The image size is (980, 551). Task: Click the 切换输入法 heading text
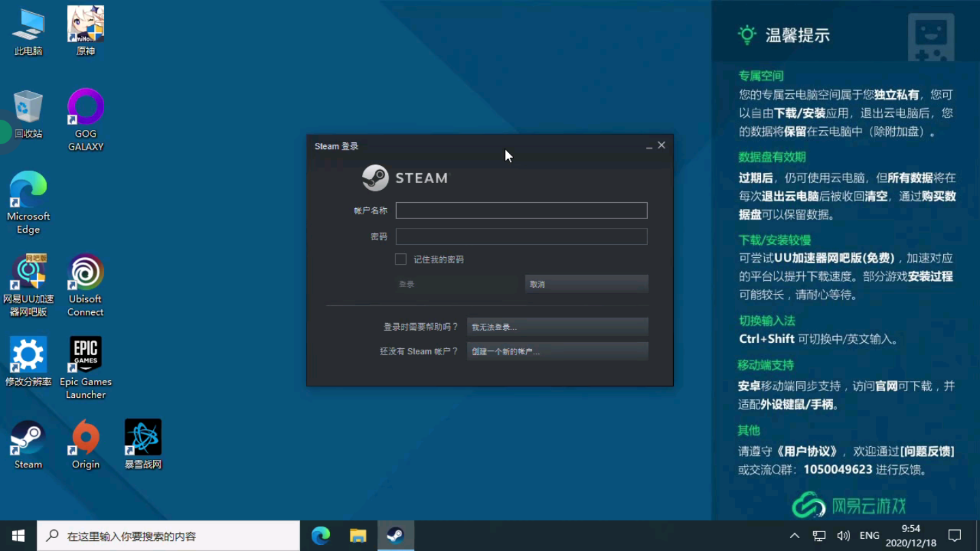766,320
